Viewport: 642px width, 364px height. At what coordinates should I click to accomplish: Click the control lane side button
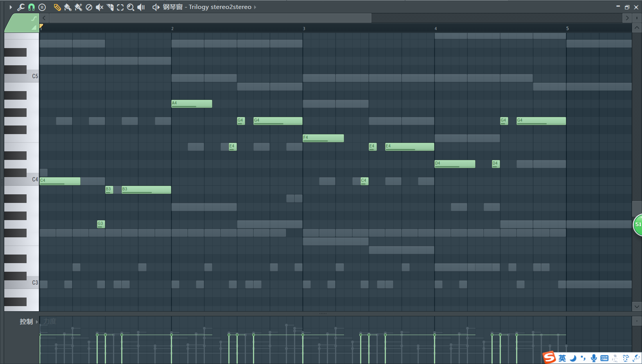[x=637, y=321]
